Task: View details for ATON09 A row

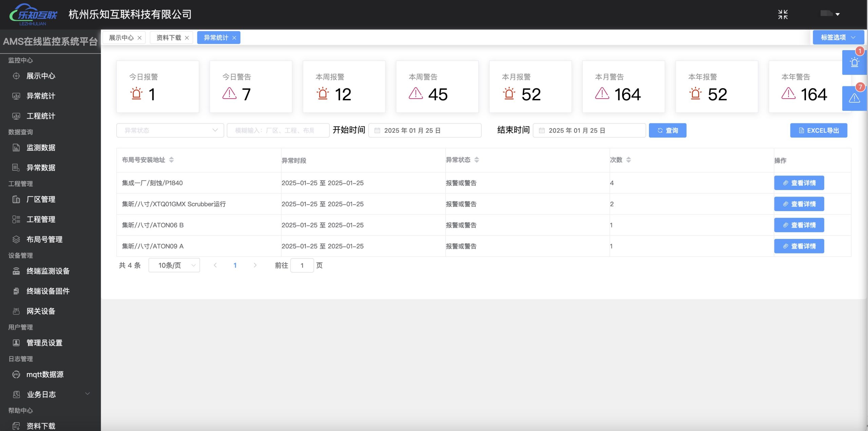Action: pyautogui.click(x=799, y=246)
